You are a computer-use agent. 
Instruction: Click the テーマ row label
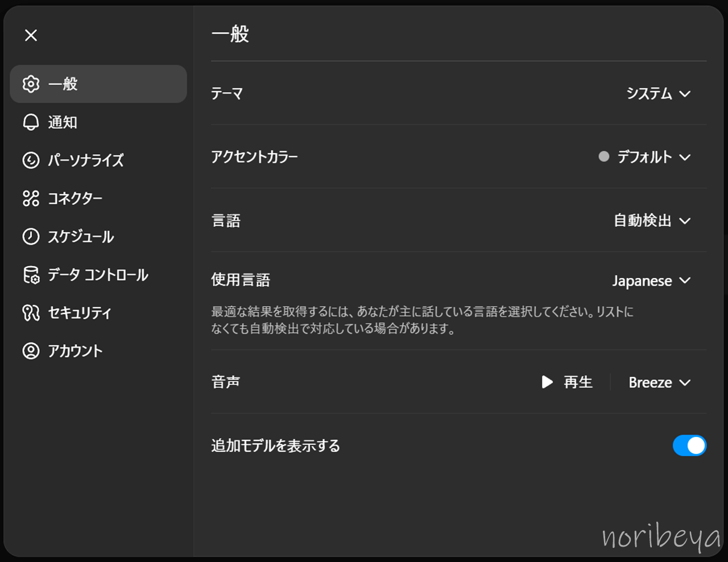click(x=227, y=93)
